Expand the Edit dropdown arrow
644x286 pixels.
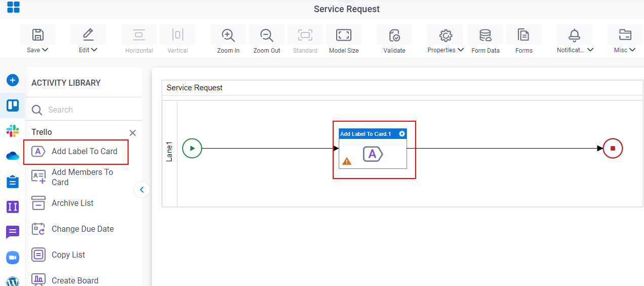[94, 50]
